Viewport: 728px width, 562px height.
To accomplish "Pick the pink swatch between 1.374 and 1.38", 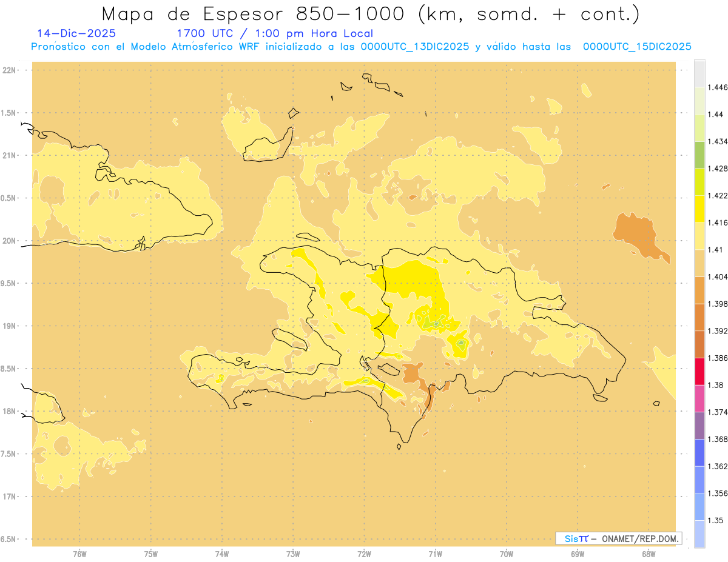I will coord(699,399).
